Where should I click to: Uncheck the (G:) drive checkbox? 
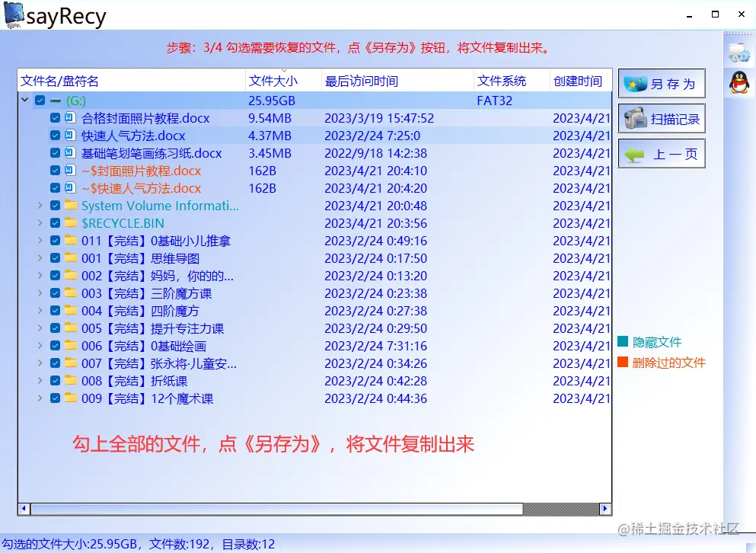(x=40, y=100)
